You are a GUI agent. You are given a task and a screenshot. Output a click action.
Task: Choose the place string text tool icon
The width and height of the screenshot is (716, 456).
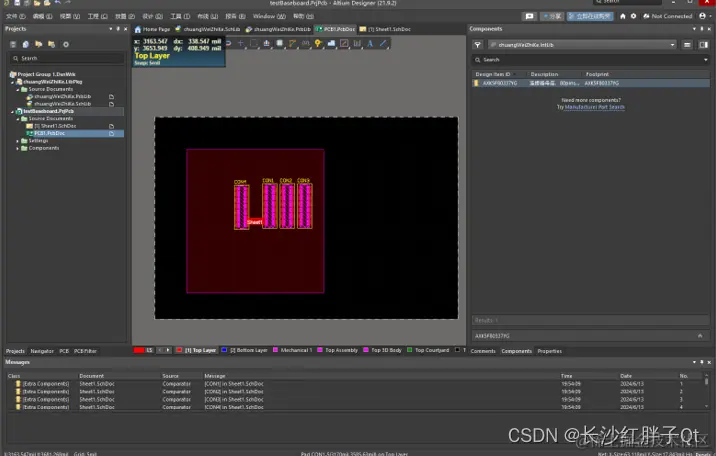pos(370,43)
